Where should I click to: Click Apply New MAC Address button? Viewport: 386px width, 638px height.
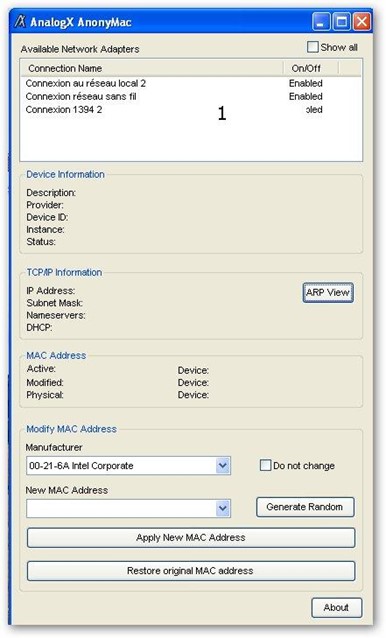(191, 537)
